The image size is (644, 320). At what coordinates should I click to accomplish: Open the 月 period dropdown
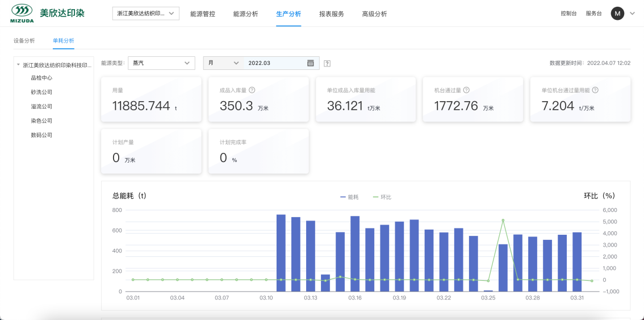pyautogui.click(x=223, y=63)
